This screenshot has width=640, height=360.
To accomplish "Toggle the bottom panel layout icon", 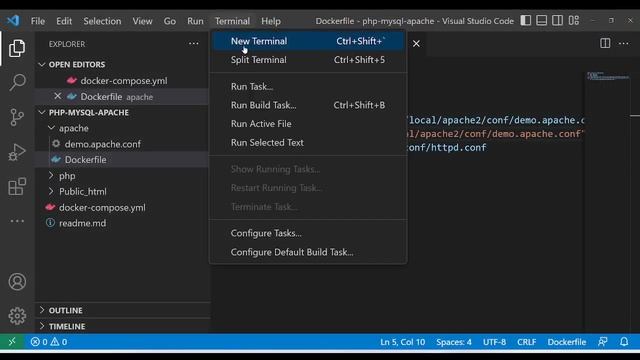I will point(542,20).
